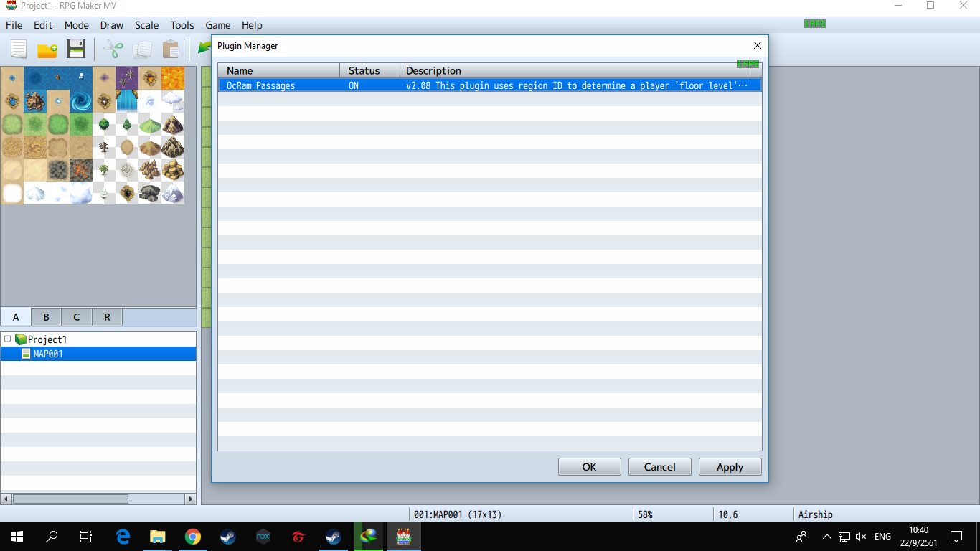Open the File menu

pos(14,25)
